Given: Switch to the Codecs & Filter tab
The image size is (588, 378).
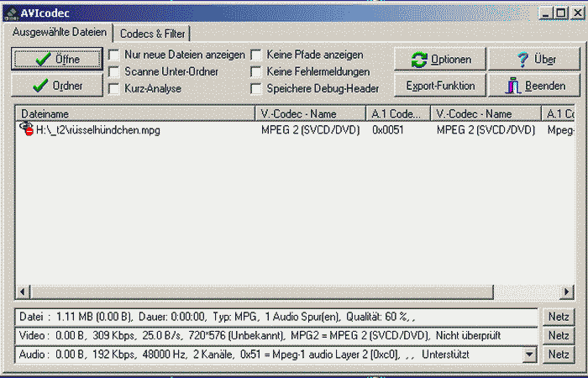Looking at the screenshot, I should click(x=153, y=34).
